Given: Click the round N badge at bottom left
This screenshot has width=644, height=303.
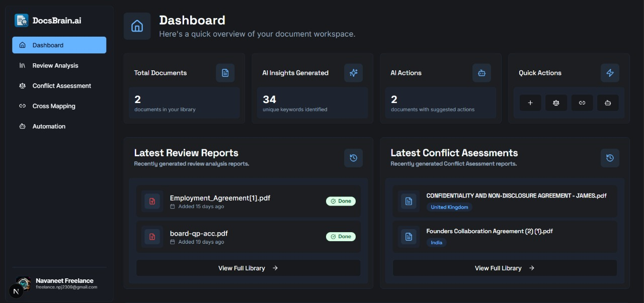Looking at the screenshot, I should point(16,291).
